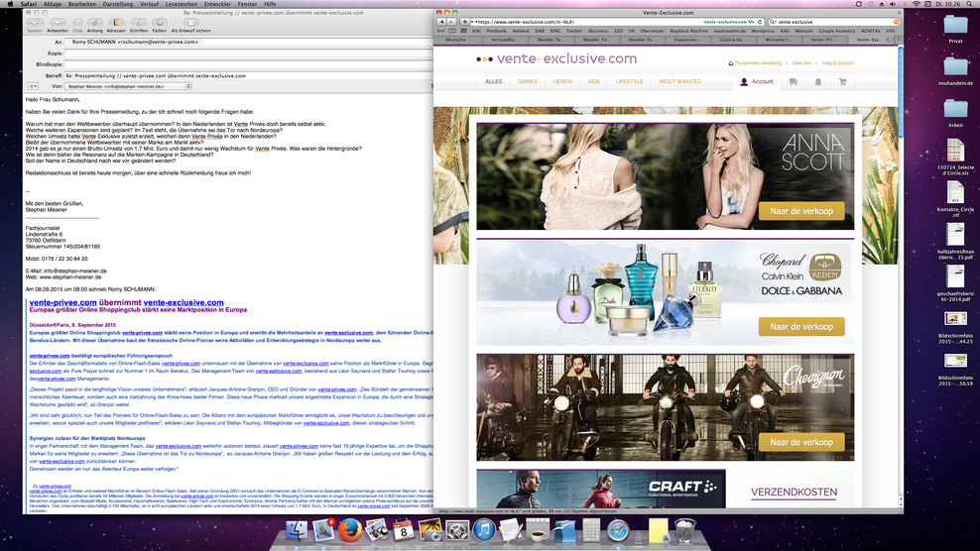Open the header fields options dropdown in mail

(33, 86)
